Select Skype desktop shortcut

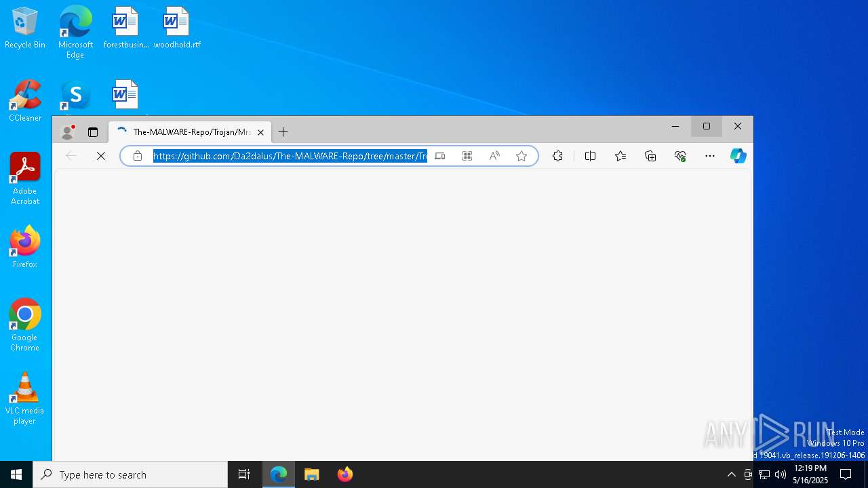point(75,96)
